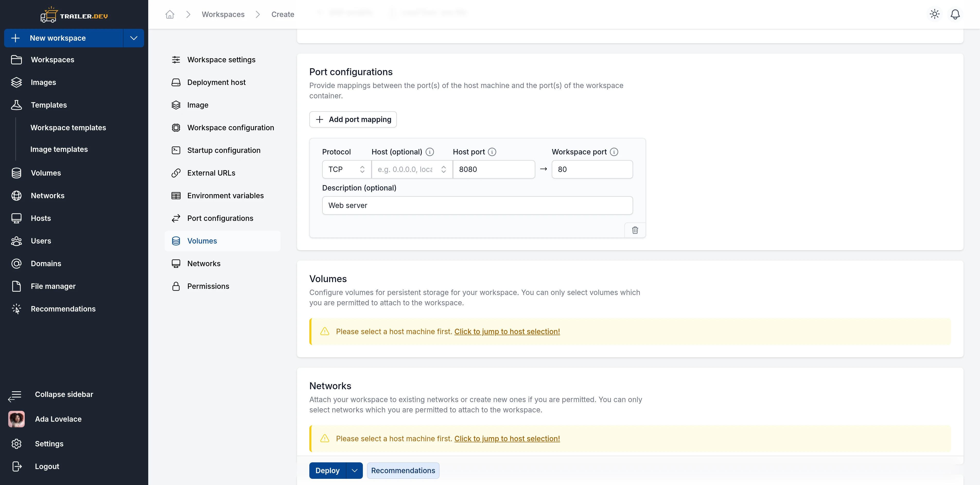
Task: Click the Recommendations button beside Deploy
Action: (403, 471)
